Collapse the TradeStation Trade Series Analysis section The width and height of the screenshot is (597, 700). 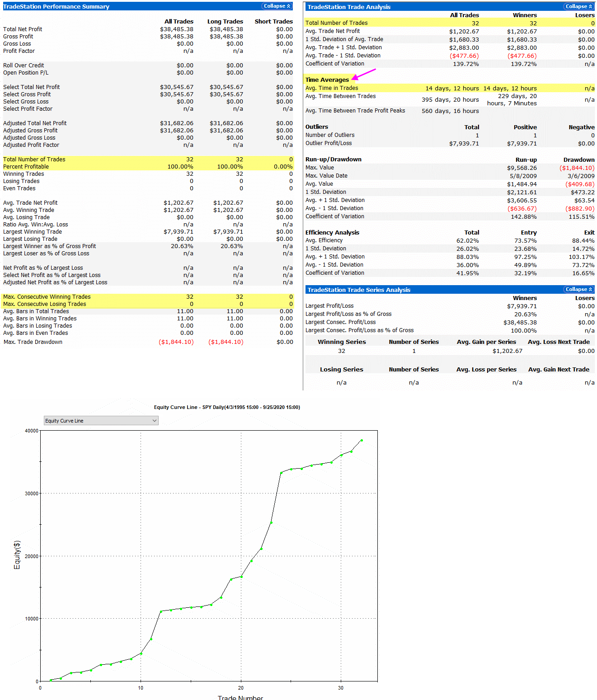579,289
